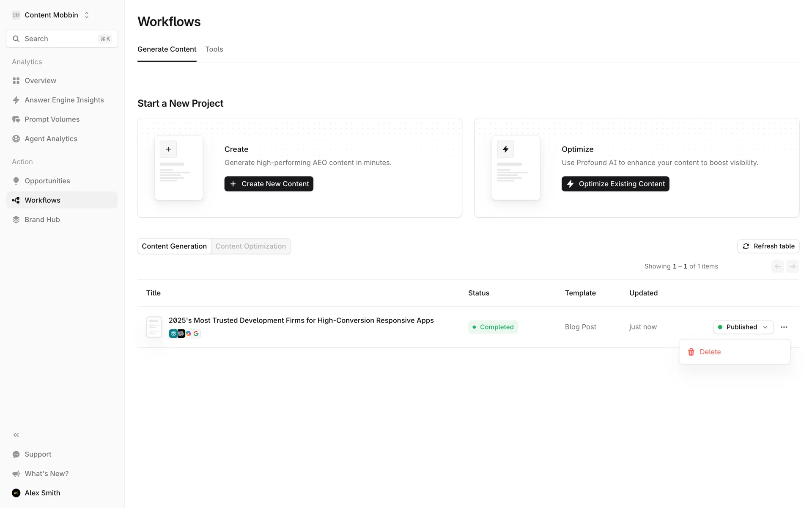The height and width of the screenshot is (508, 812).
Task: Choose Delete from the context menu
Action: 710,352
